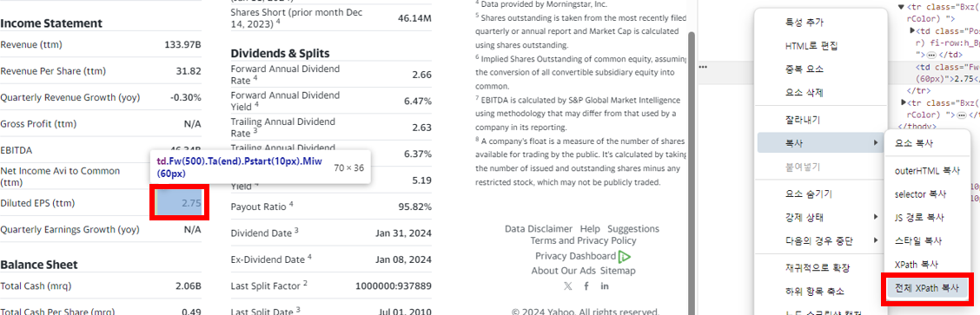Expand the 다음의 경우 중단 submenu
The height and width of the screenshot is (315, 980).
(x=818, y=240)
